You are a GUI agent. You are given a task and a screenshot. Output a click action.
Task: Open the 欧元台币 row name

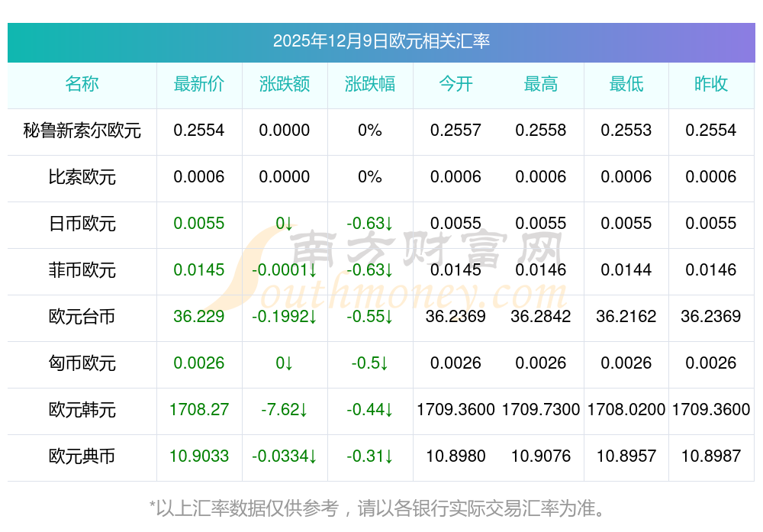(82, 317)
